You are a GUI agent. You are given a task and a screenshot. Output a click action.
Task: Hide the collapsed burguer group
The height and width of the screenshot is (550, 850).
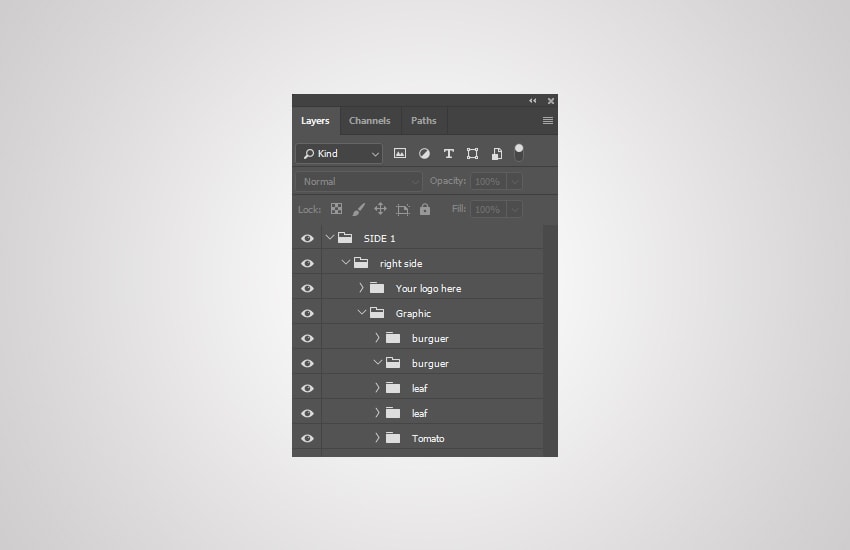(x=307, y=338)
